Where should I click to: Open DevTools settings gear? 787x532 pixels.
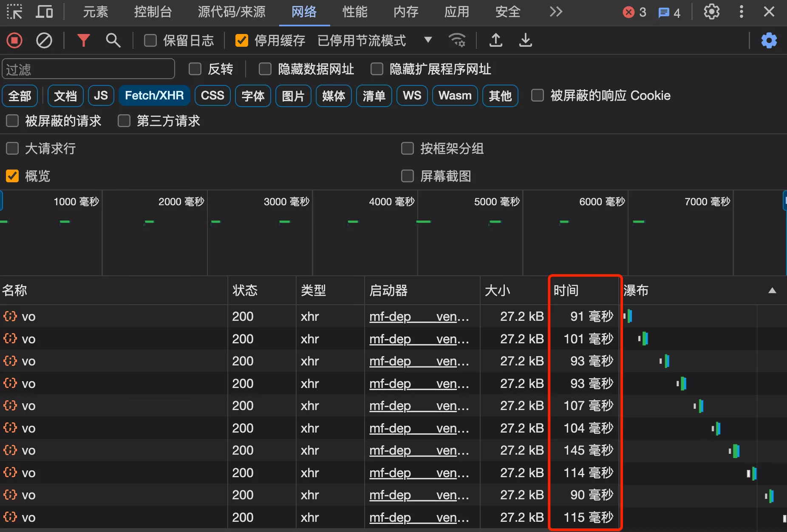pyautogui.click(x=712, y=12)
